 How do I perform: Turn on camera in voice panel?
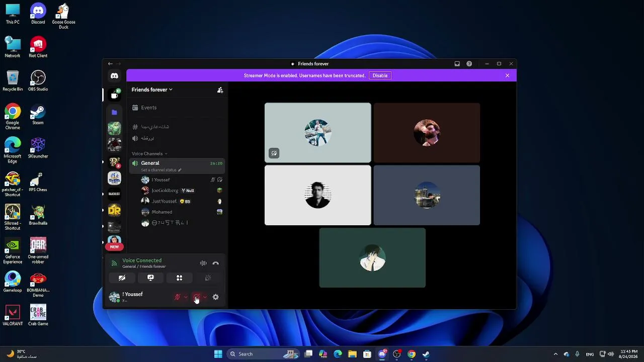(122, 278)
